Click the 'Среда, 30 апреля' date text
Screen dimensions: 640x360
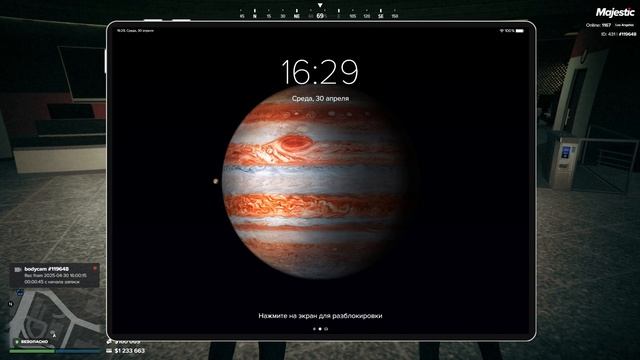[320, 98]
